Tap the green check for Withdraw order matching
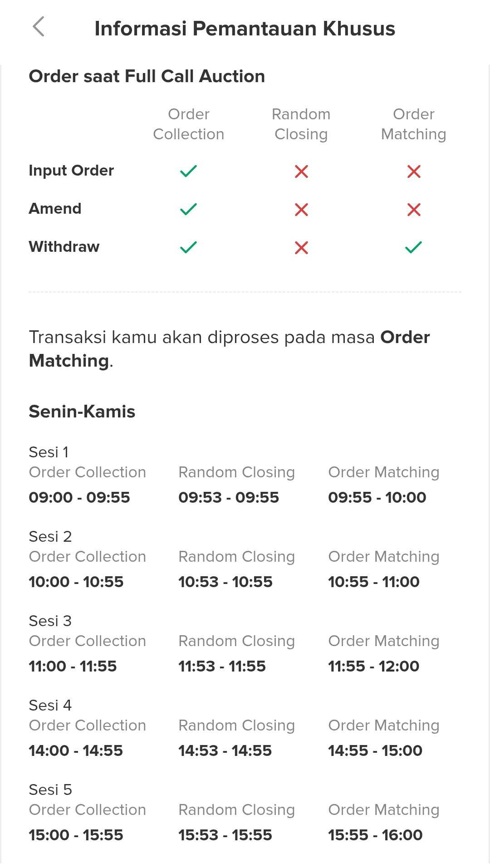Image resolution: width=490 pixels, height=868 pixels. (414, 247)
